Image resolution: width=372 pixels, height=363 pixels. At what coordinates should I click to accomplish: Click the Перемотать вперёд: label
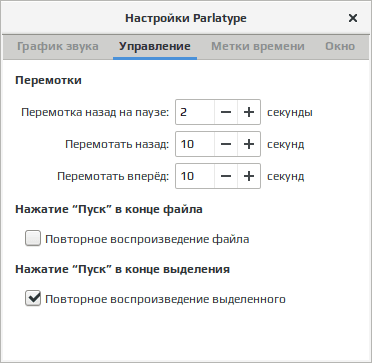tap(113, 176)
